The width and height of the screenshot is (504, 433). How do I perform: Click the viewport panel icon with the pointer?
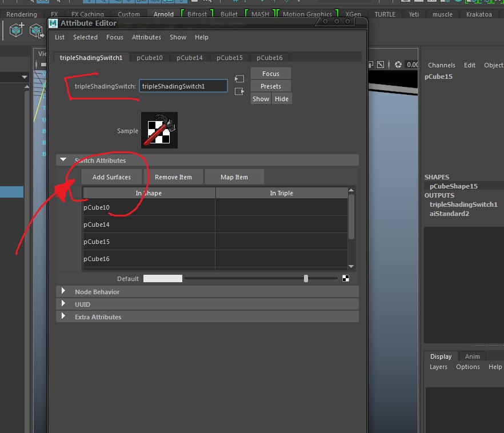pyautogui.click(x=380, y=65)
